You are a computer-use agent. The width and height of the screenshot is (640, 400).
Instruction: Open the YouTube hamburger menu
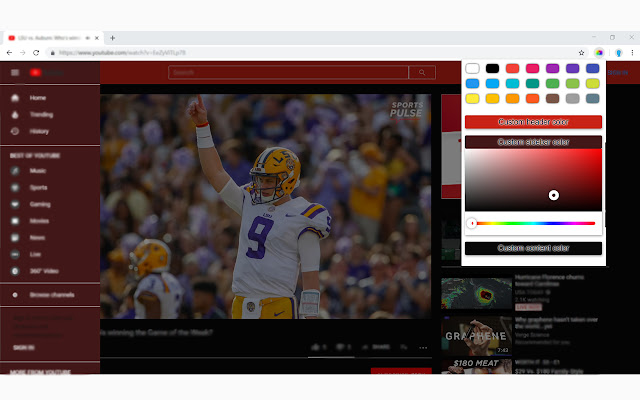point(15,72)
